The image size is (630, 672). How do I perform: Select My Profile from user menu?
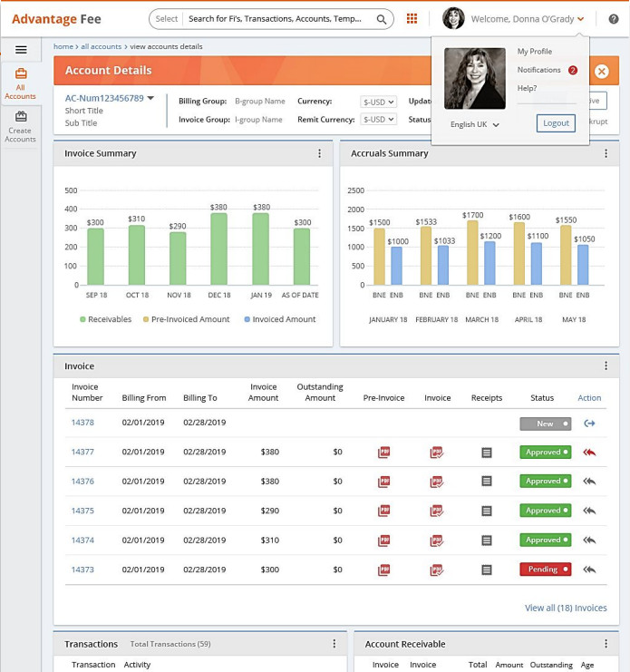(x=534, y=52)
